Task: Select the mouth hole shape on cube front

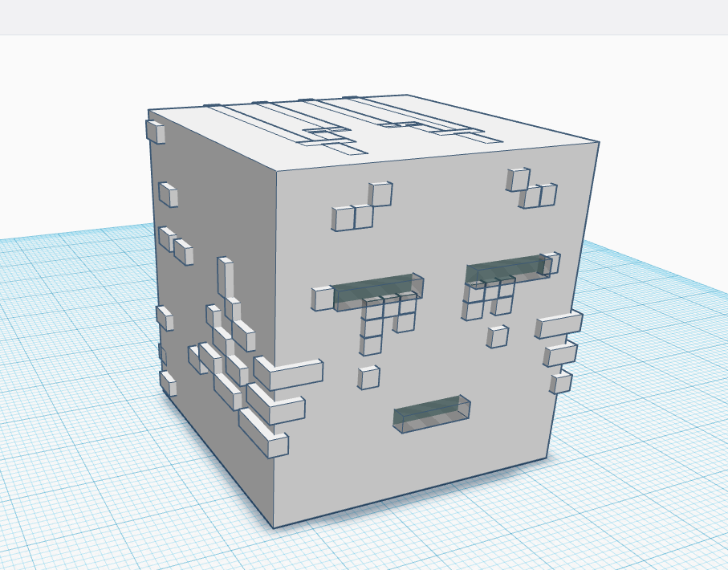Action: coord(431,414)
